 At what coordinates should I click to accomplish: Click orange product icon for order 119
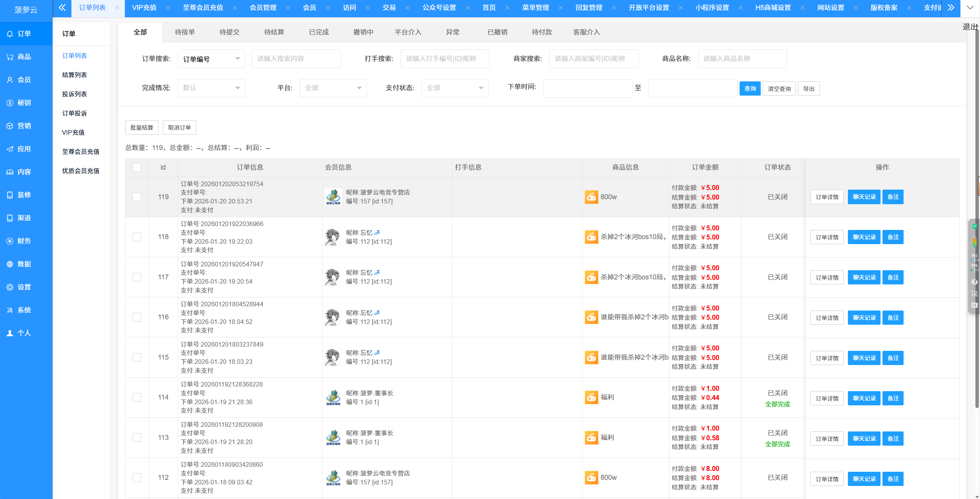(591, 197)
